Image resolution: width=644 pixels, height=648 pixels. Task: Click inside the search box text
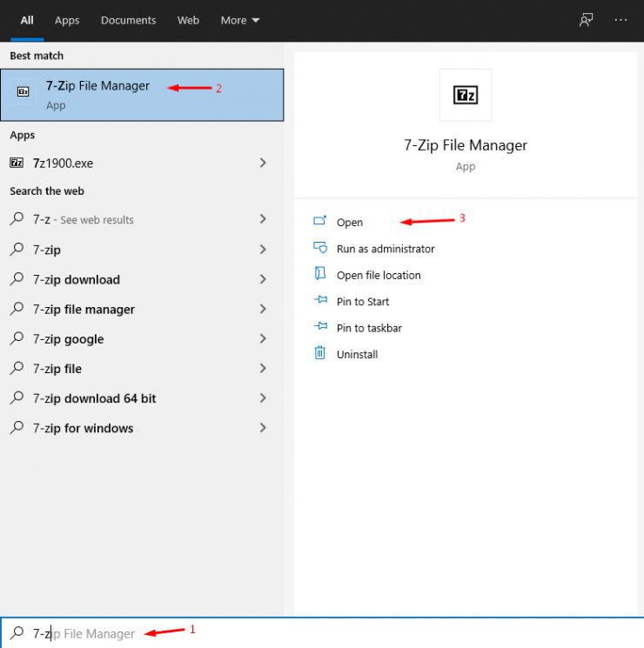pyautogui.click(x=84, y=633)
